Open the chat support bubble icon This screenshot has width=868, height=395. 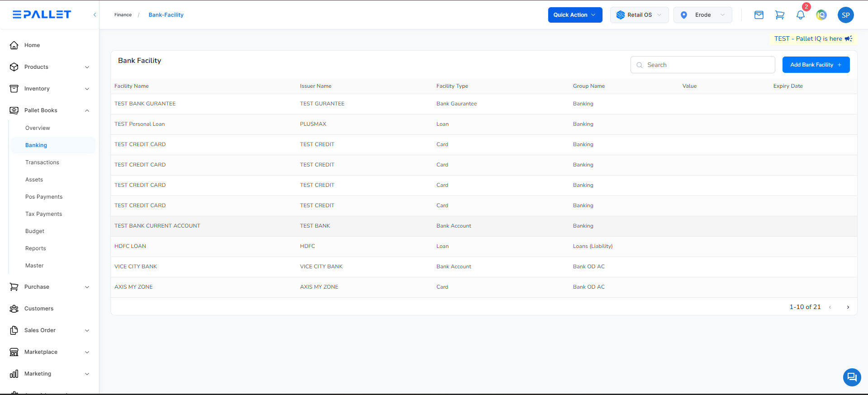click(852, 377)
